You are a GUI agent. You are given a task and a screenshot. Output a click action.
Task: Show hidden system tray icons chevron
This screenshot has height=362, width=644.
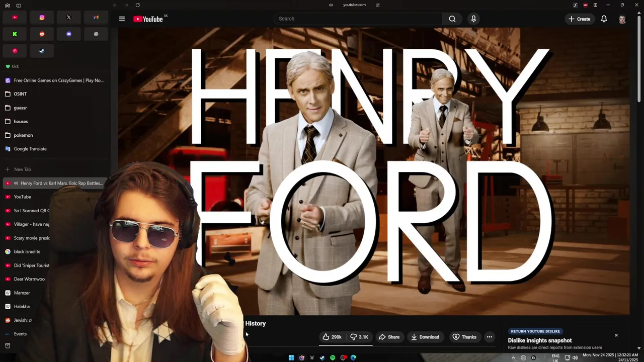point(513,358)
